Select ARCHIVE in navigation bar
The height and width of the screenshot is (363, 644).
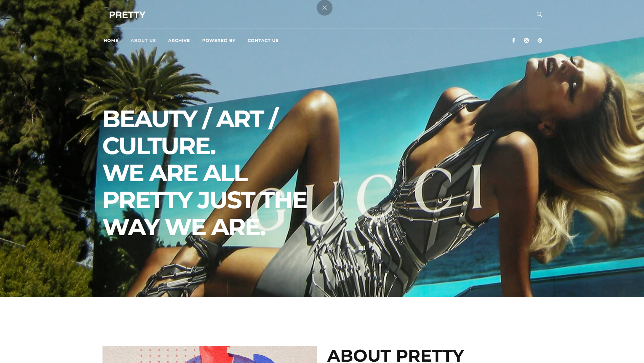(179, 40)
